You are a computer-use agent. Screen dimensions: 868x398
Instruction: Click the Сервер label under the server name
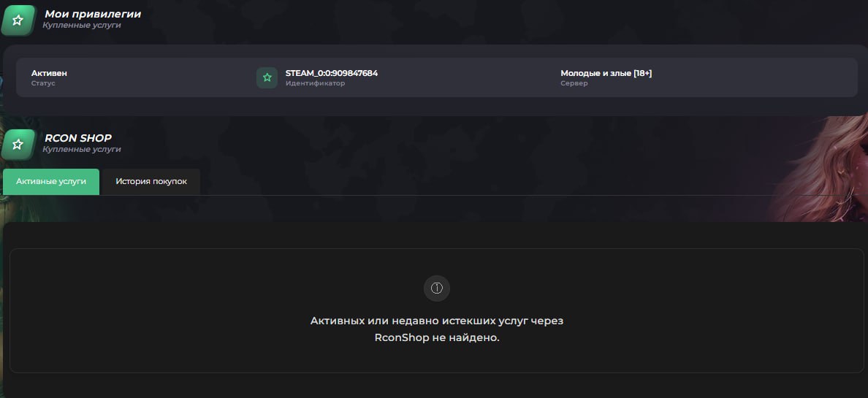coord(574,83)
